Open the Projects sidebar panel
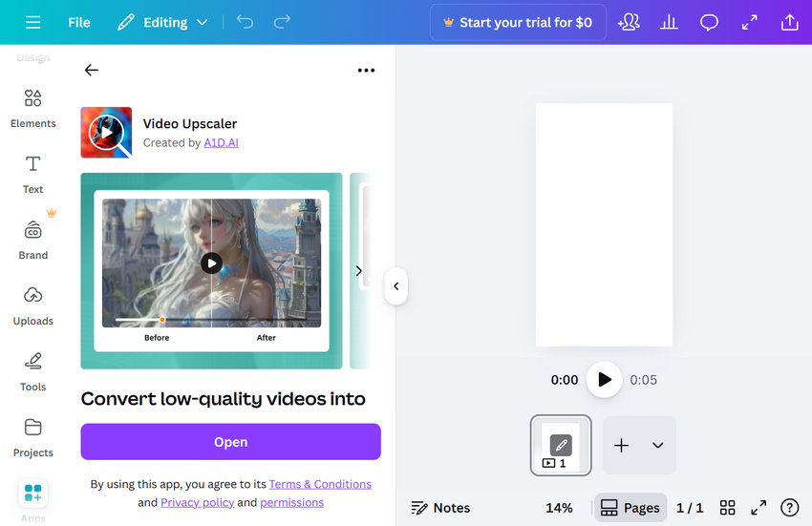 tap(33, 437)
